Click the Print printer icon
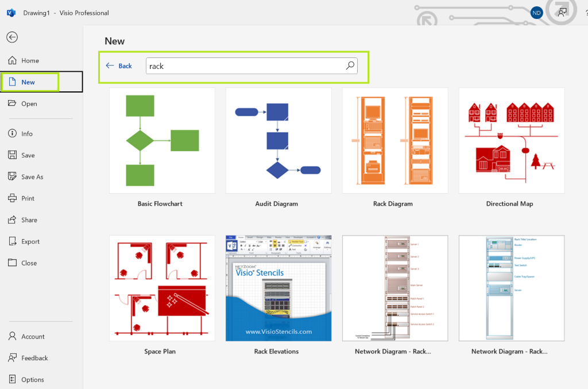This screenshot has height=389, width=588. tap(13, 198)
